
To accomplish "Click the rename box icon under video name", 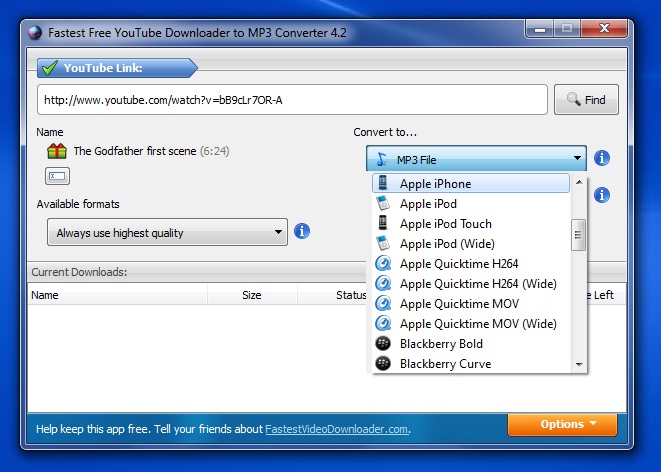I will [x=57, y=176].
